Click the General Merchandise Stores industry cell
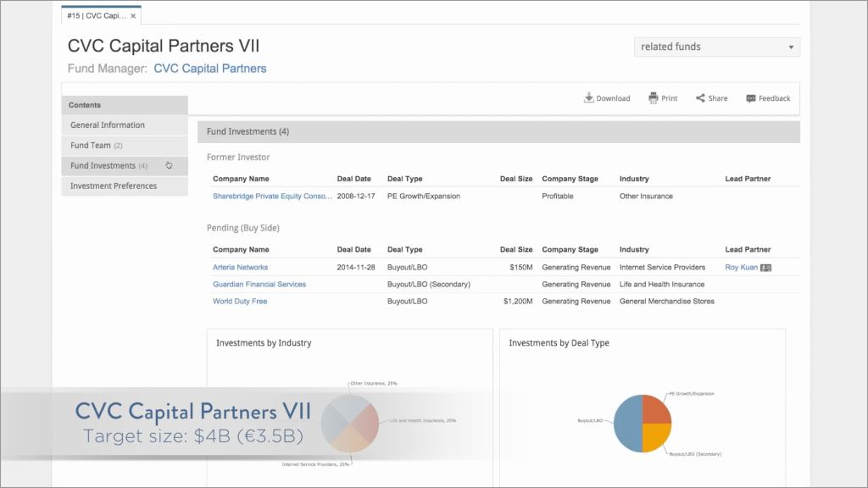The height and width of the screenshot is (488, 868). click(667, 302)
